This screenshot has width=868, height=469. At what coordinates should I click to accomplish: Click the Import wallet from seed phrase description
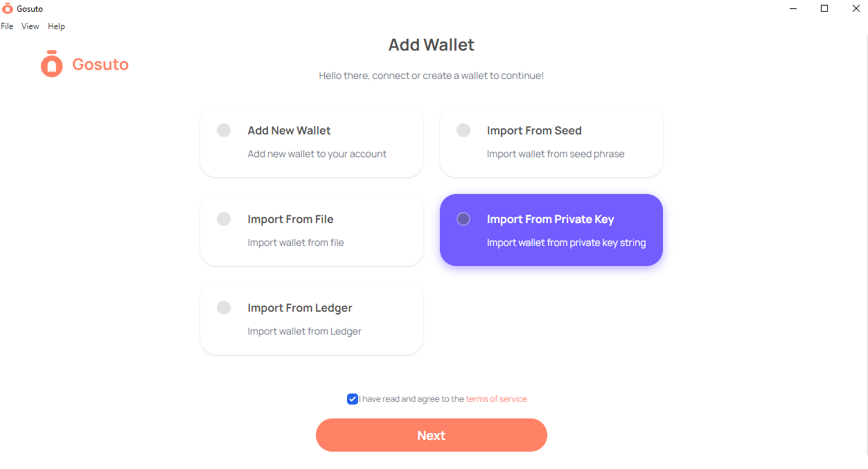pos(556,154)
